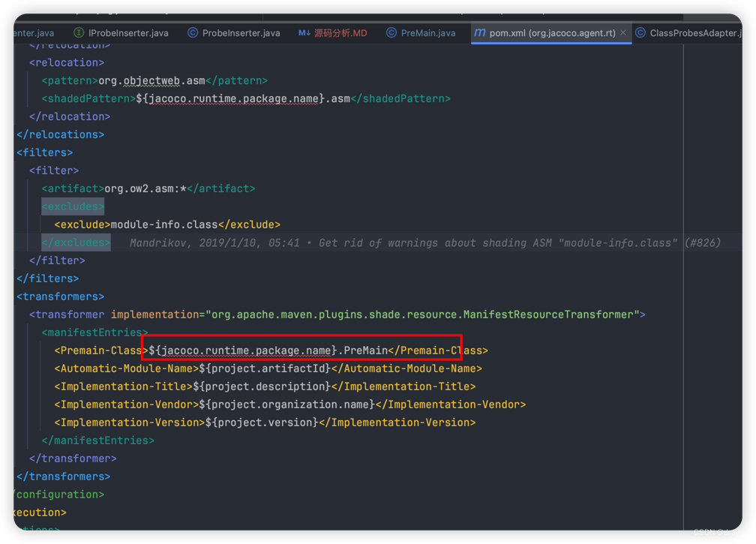
Task: Click the Maven icon on pom.xml tab
Action: tap(480, 32)
